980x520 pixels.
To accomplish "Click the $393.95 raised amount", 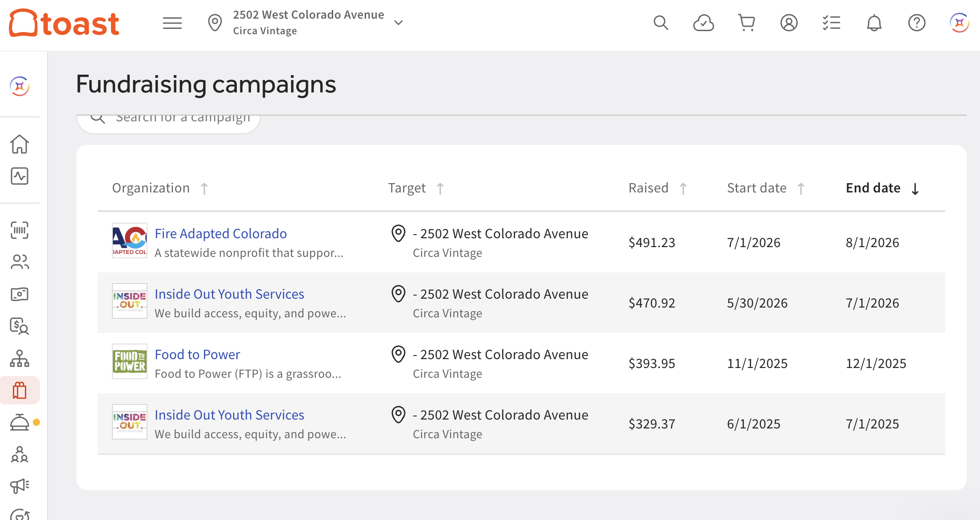I will coord(652,364).
